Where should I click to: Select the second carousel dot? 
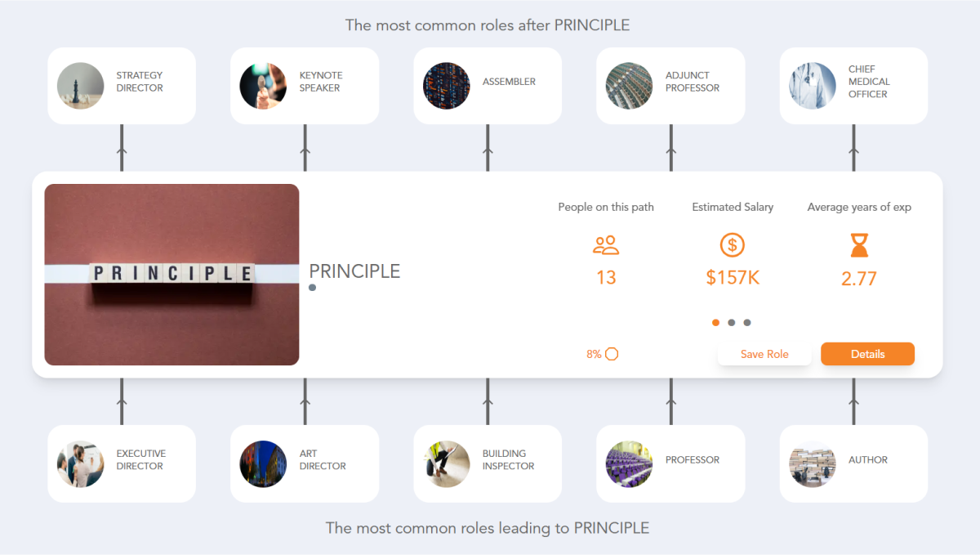point(732,322)
